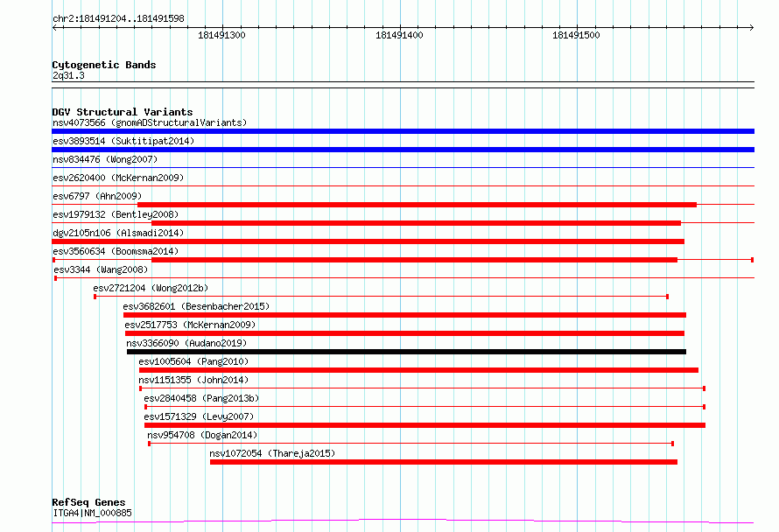
Task: Open the esv2840458 Pang2013b label
Action: coord(201,398)
